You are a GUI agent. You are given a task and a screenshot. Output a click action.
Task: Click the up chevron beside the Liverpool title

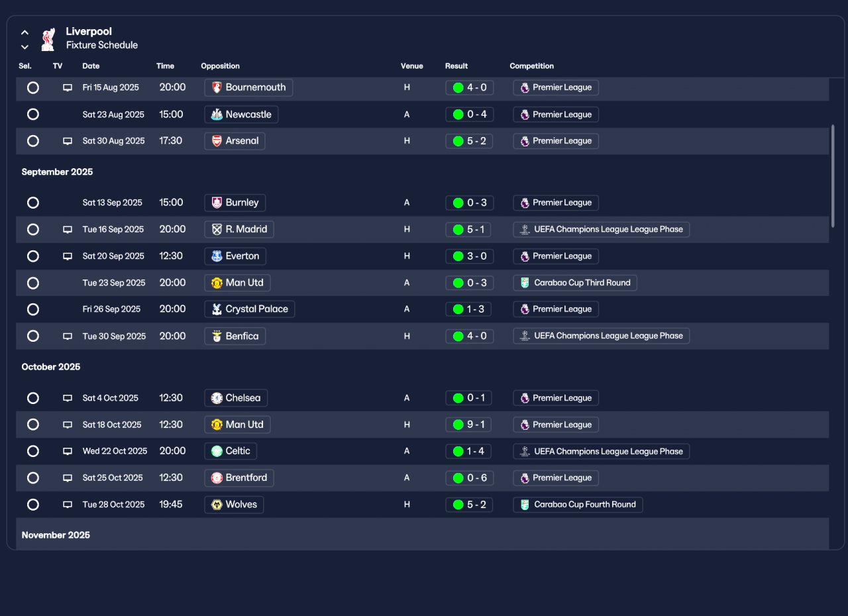(25, 32)
